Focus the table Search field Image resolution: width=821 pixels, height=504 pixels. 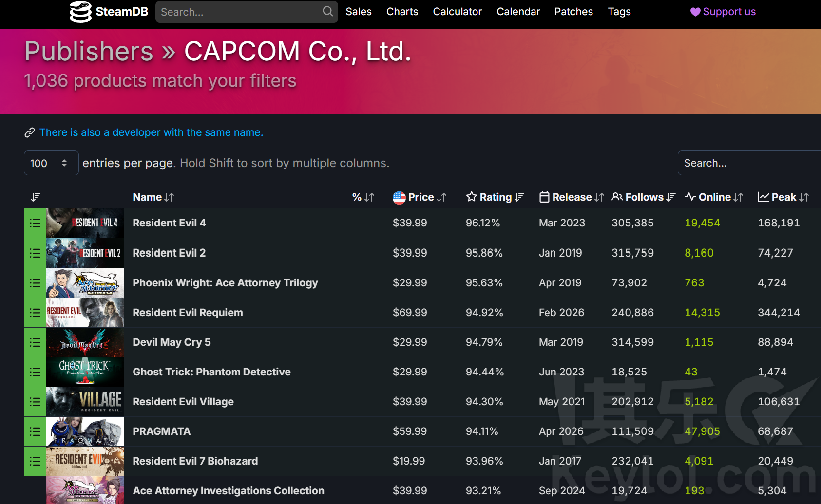pos(748,163)
